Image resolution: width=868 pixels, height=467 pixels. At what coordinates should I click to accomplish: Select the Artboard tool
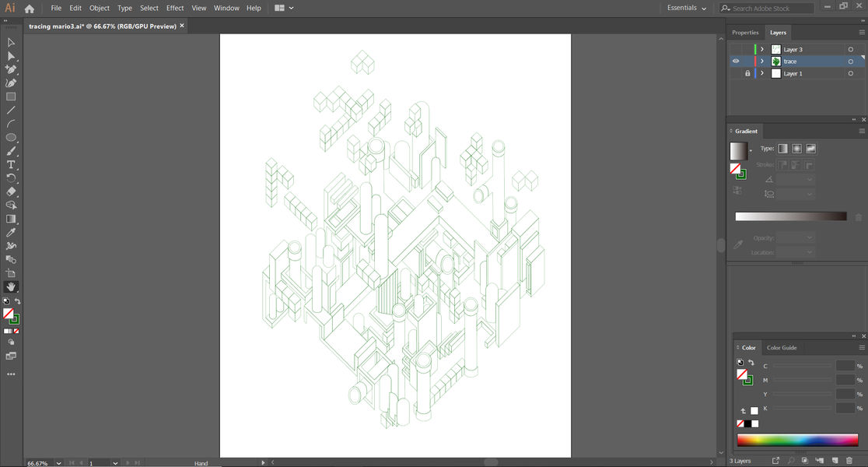click(x=11, y=273)
